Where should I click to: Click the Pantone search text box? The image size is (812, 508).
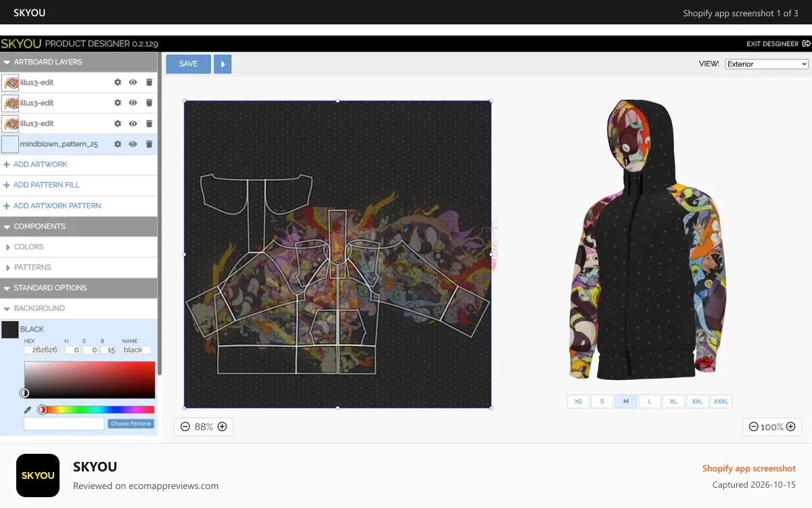point(64,424)
